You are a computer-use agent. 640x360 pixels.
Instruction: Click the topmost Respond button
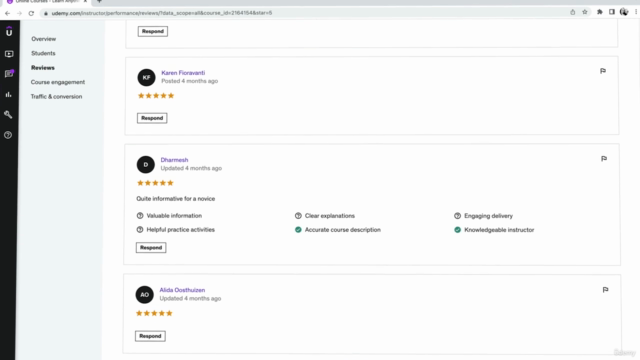(153, 31)
